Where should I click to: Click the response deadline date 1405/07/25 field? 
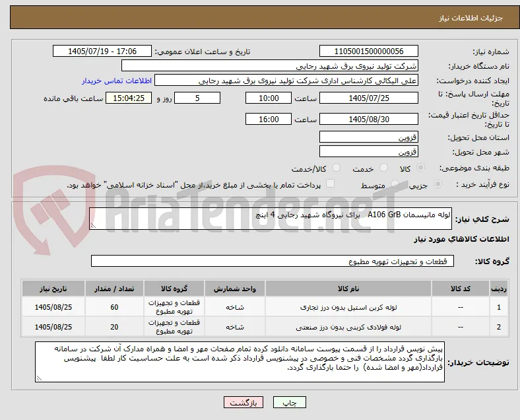pyautogui.click(x=368, y=98)
